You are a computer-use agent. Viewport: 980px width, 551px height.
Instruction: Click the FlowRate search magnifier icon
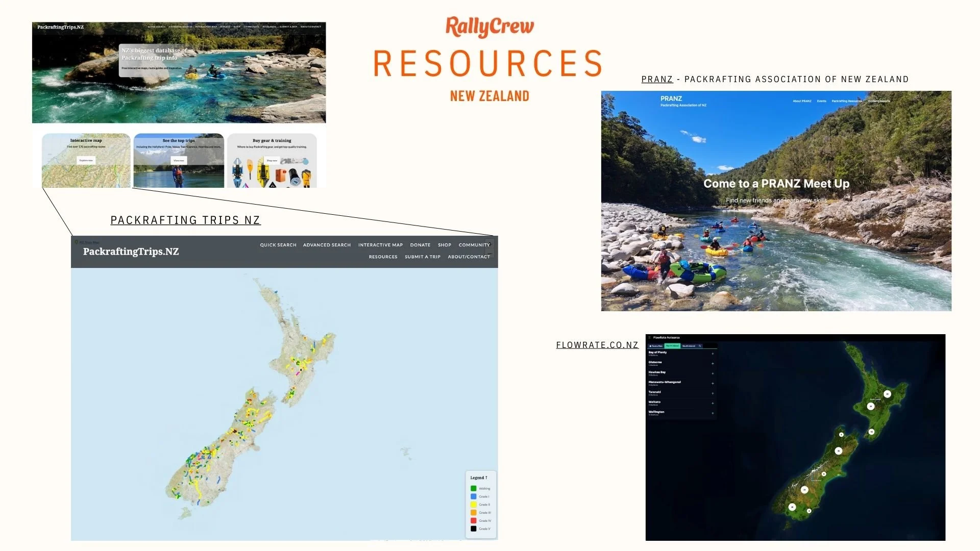tap(700, 346)
